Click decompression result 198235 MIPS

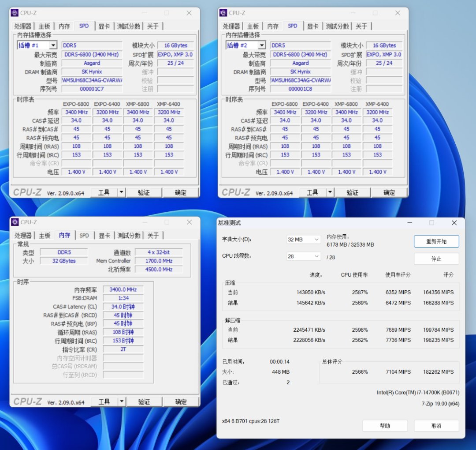[x=439, y=340]
